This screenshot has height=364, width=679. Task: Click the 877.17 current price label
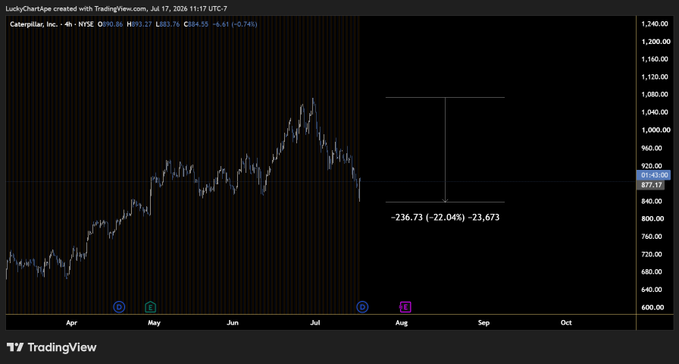[x=651, y=185]
